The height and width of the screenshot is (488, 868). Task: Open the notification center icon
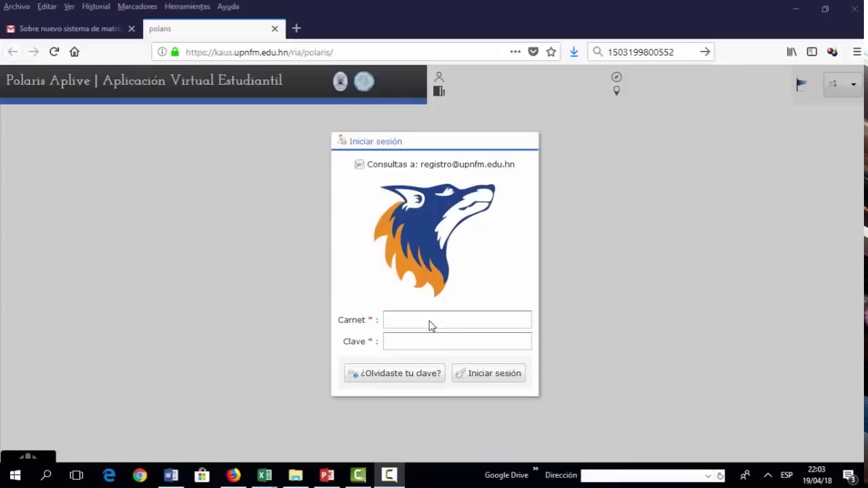point(848,475)
